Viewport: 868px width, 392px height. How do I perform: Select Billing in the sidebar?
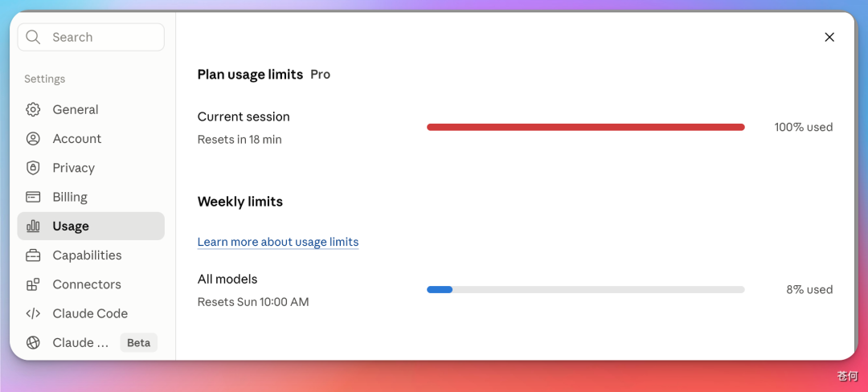pos(91,197)
